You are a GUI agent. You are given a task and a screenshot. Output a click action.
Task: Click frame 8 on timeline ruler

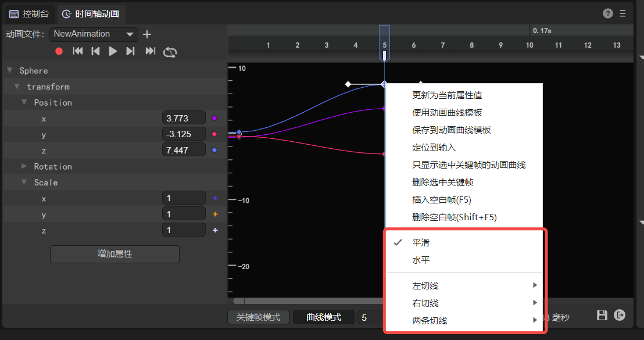click(472, 45)
